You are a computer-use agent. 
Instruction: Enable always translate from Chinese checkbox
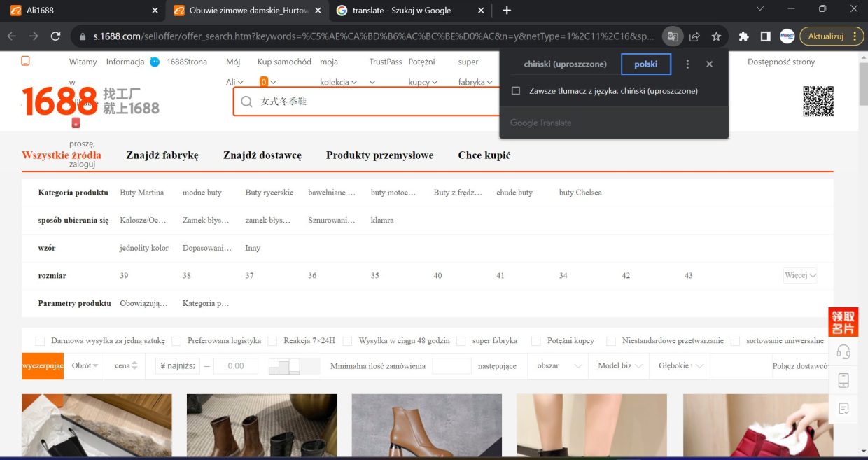(x=516, y=91)
